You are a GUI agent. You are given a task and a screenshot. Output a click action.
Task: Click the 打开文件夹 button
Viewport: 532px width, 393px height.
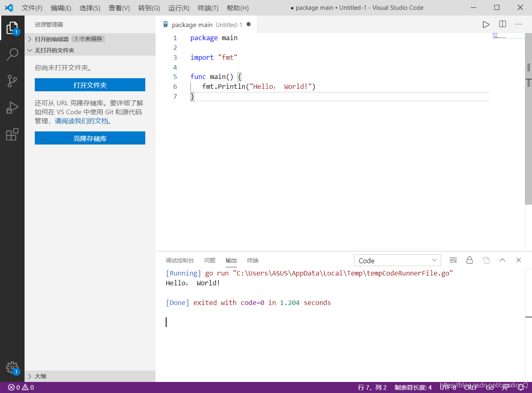(90, 85)
